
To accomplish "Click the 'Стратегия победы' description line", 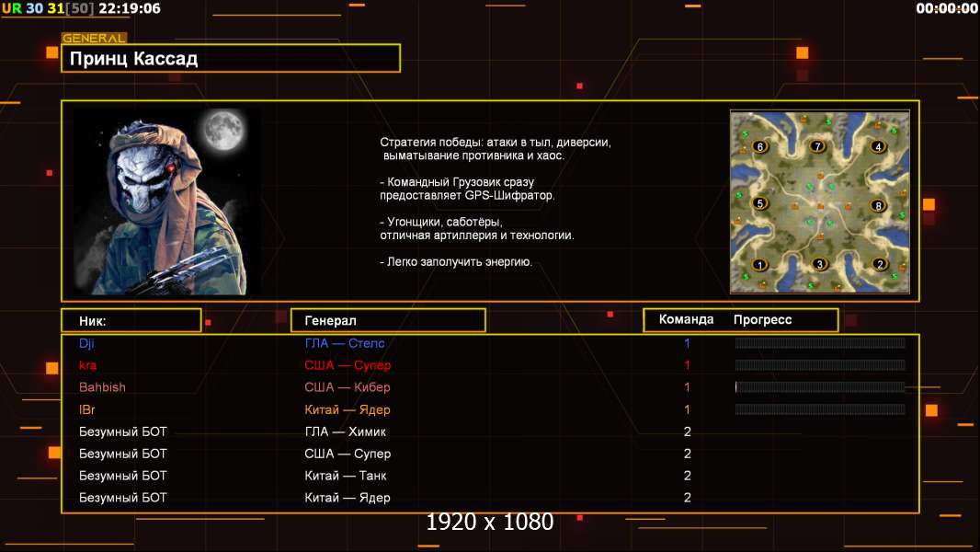I will tap(495, 143).
